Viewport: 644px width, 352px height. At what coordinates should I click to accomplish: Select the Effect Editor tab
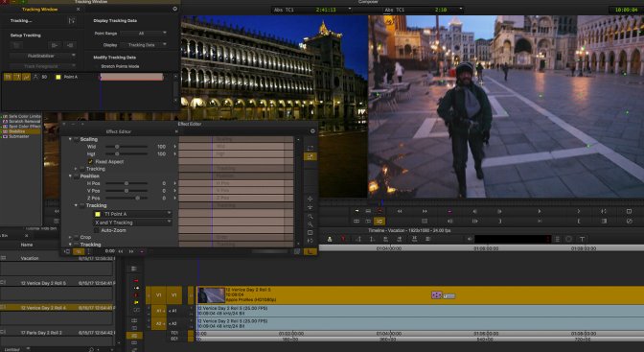click(119, 131)
